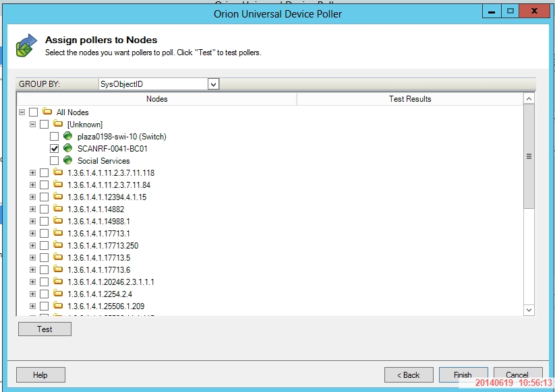This screenshot has width=555, height=392.
Task: Maximize the Orion Universal Device Poller window
Action: (510, 11)
